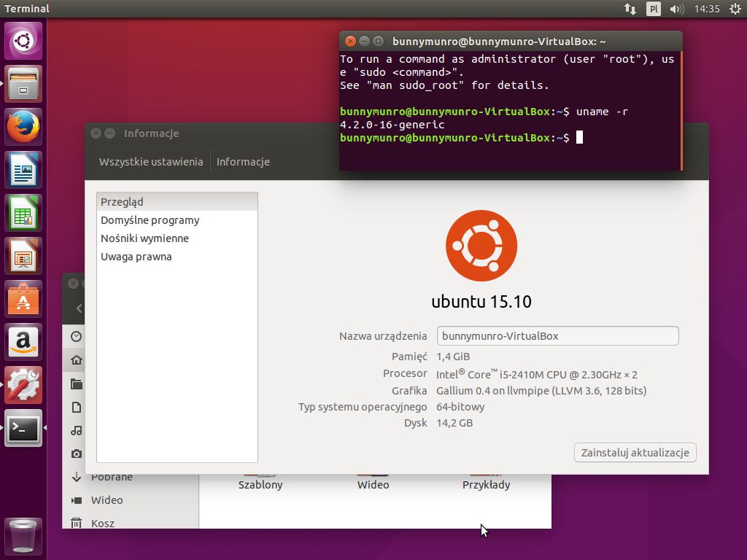The height and width of the screenshot is (560, 747).
Task: Click the Intel Core i5-2410M processor value
Action: pos(536,374)
